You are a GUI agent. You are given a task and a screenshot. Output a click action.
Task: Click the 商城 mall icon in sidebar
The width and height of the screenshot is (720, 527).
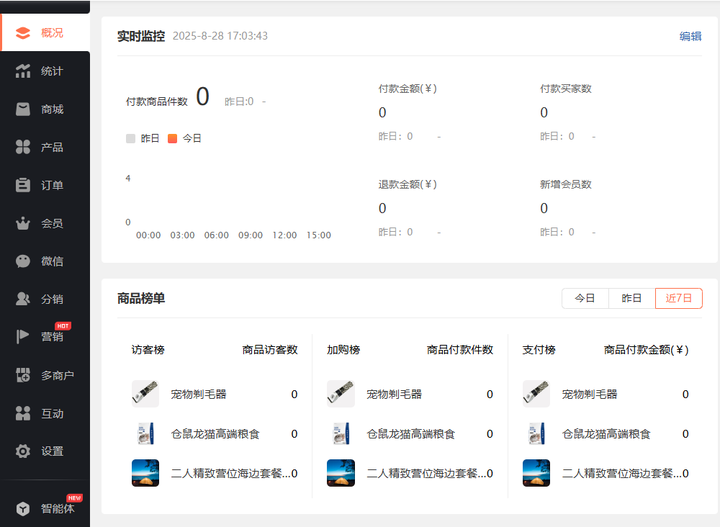pyautogui.click(x=23, y=109)
